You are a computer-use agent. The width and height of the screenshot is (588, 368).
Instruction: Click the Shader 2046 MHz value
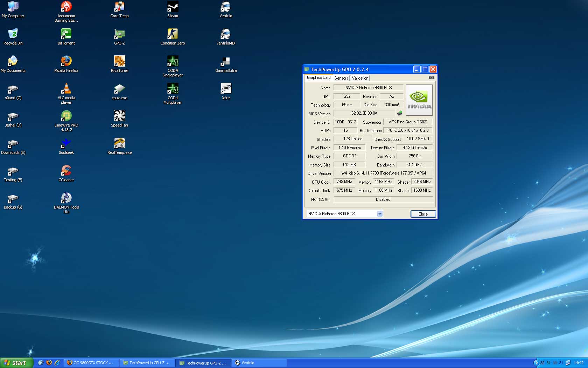click(x=422, y=182)
